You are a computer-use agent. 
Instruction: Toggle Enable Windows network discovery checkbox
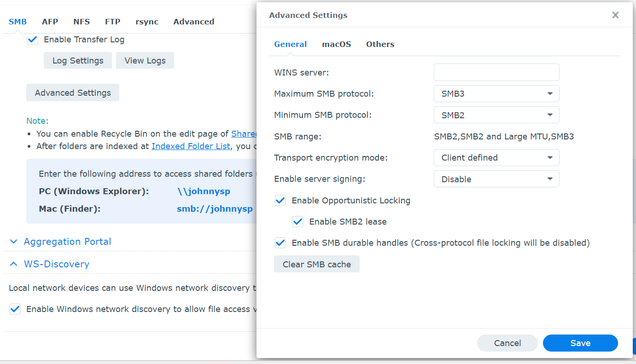click(15, 309)
